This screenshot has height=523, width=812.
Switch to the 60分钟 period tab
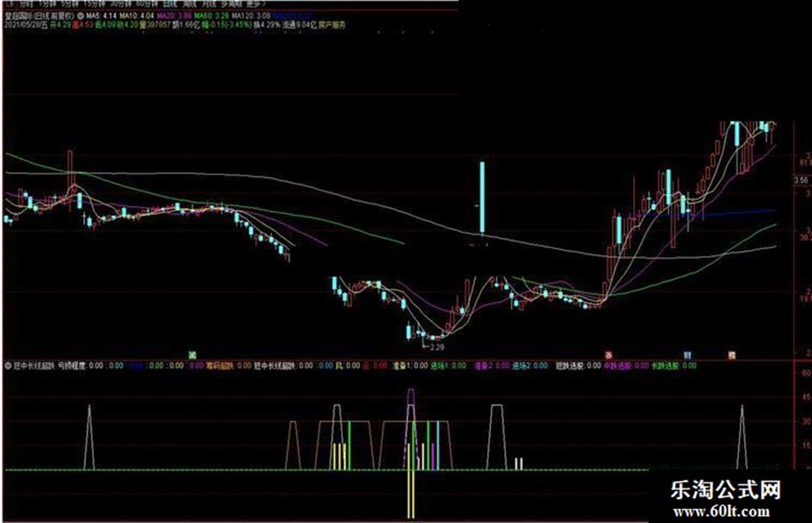coord(147,3)
